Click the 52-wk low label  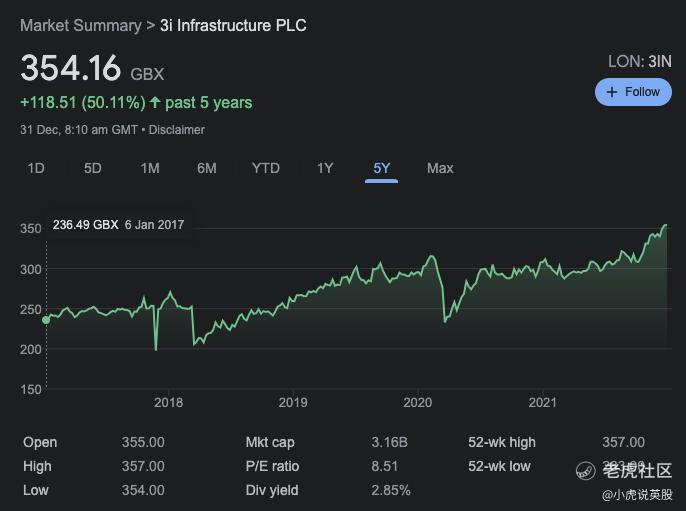click(499, 466)
